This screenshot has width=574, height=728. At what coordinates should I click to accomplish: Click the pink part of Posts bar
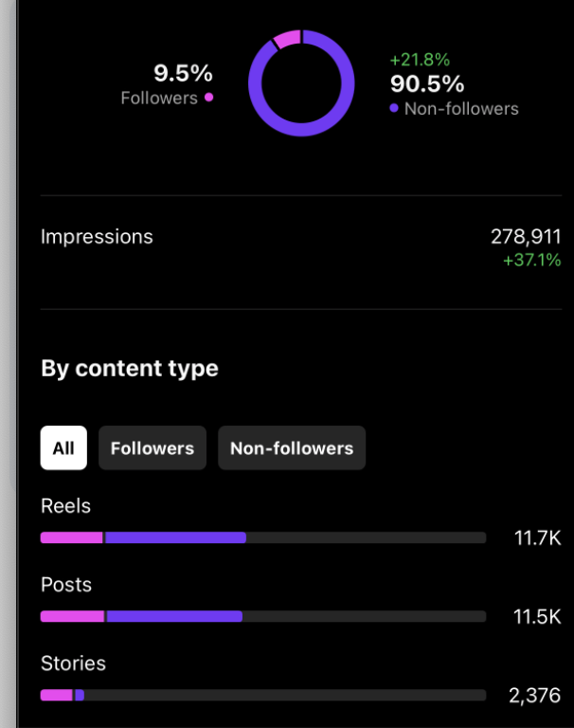click(x=72, y=616)
